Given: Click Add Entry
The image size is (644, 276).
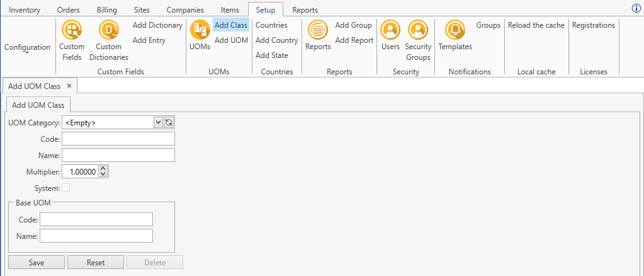Looking at the screenshot, I should tap(149, 40).
